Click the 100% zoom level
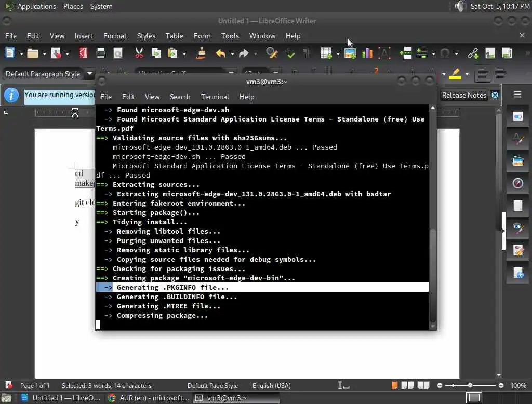This screenshot has height=404, width=532. [x=518, y=386]
